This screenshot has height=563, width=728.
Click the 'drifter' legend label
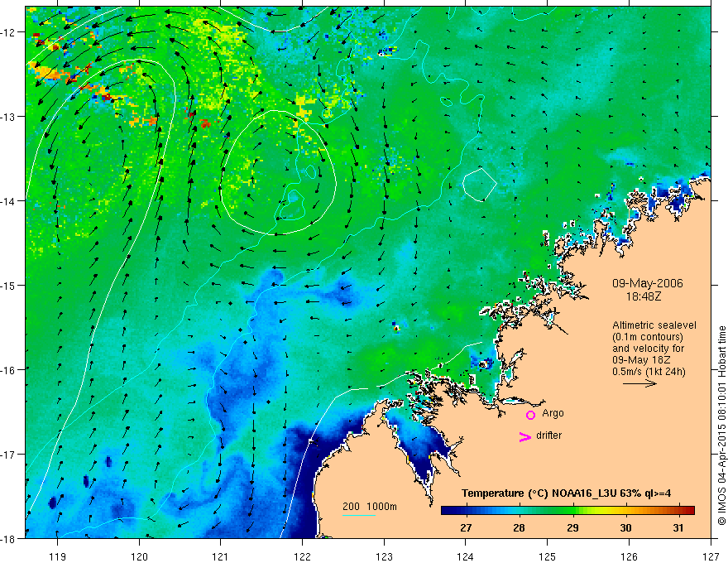coord(548,435)
